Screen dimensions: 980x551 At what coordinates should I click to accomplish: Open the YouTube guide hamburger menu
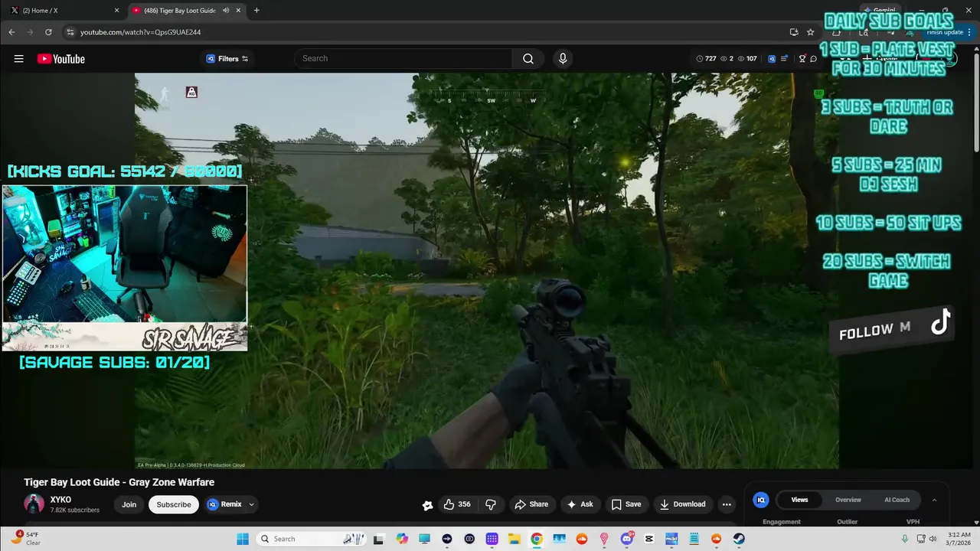(18, 59)
